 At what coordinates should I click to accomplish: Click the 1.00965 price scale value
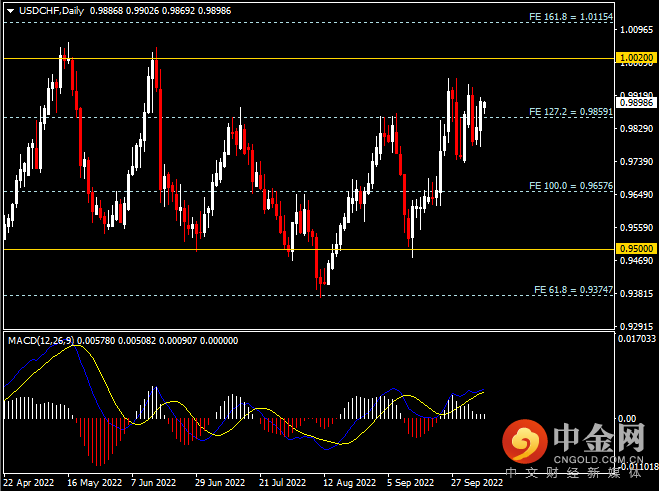(x=637, y=29)
